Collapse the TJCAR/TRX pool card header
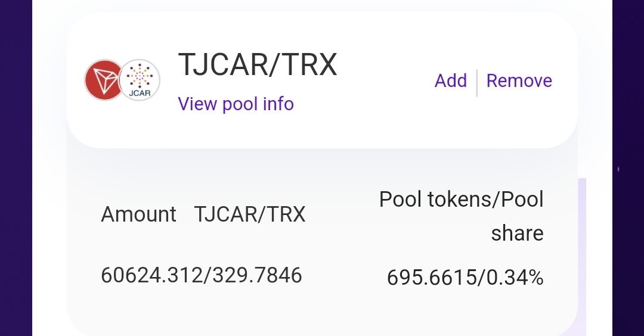 point(322,80)
